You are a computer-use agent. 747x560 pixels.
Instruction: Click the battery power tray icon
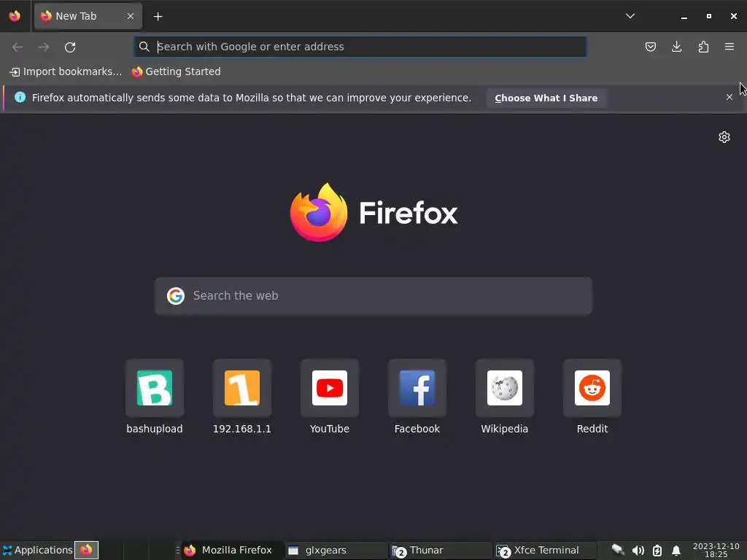[657, 551]
